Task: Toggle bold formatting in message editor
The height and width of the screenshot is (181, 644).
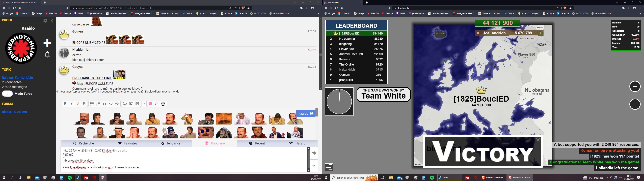Action: click(65, 104)
